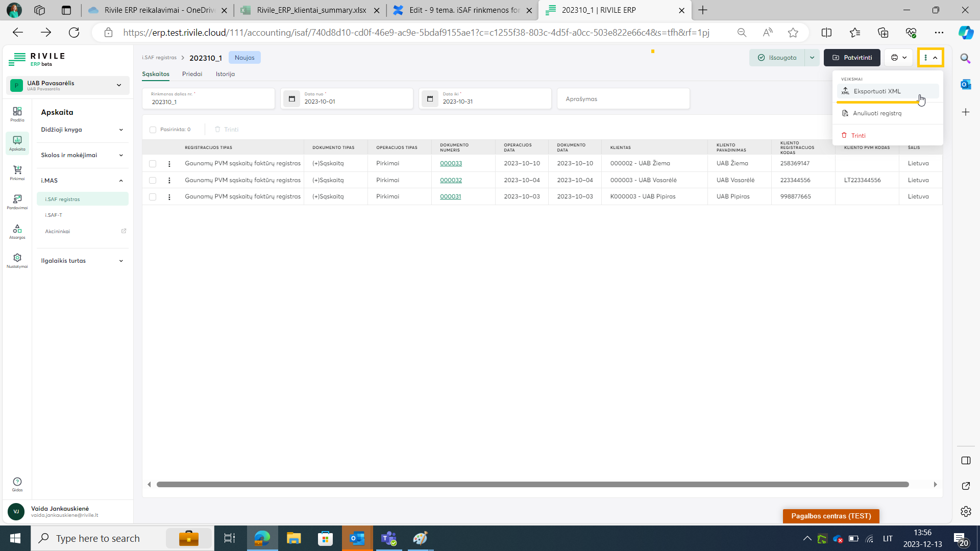Open dropdown arrow beside Išsaugota
Image resolution: width=980 pixels, height=551 pixels.
pos(812,58)
